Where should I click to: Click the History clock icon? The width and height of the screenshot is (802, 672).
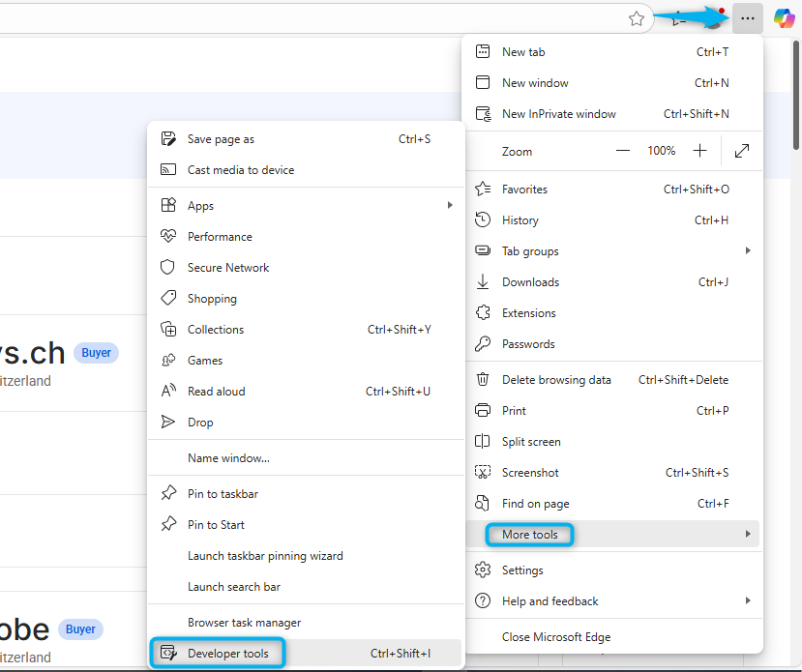tap(483, 219)
